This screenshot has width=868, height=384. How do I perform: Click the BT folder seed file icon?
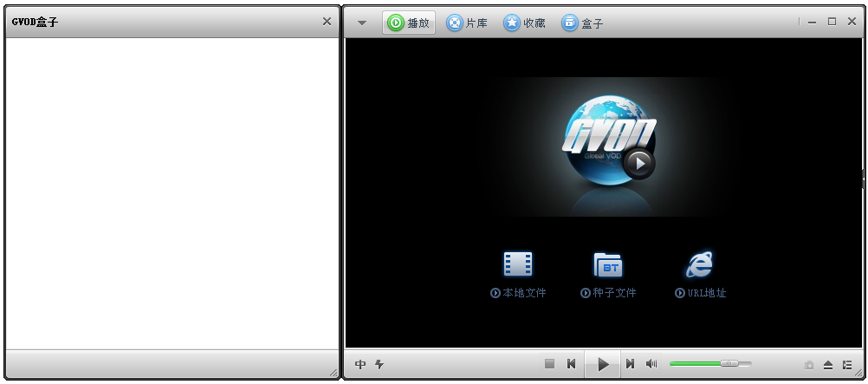608,264
